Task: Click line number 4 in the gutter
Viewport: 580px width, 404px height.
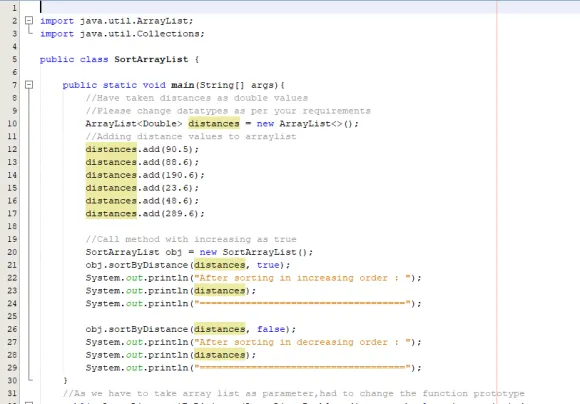Action: click(x=14, y=47)
